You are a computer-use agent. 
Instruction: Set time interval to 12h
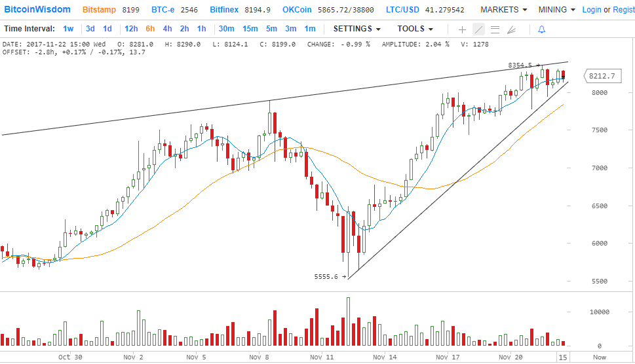coord(131,29)
